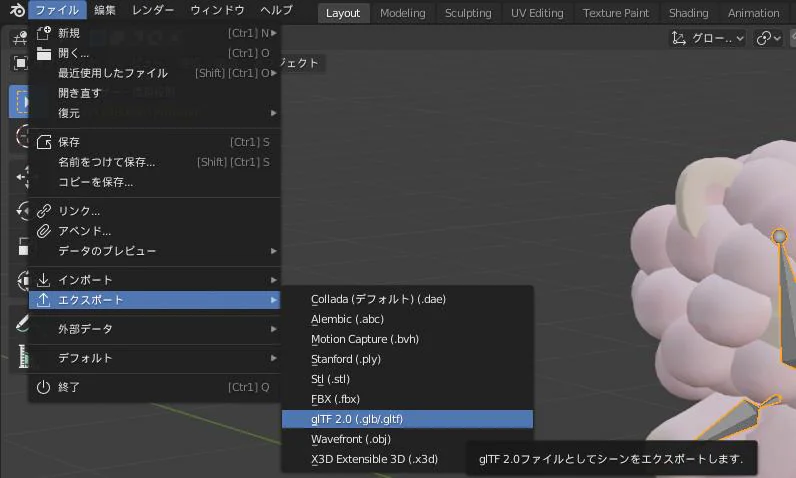Choose 新規 to create a new file
Image resolution: width=796 pixels, height=478 pixels.
[x=155, y=33]
